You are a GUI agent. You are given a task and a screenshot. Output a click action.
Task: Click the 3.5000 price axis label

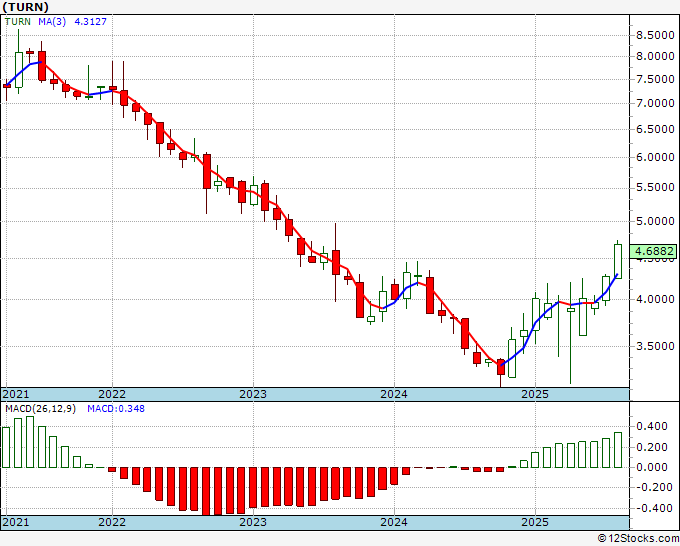point(655,346)
